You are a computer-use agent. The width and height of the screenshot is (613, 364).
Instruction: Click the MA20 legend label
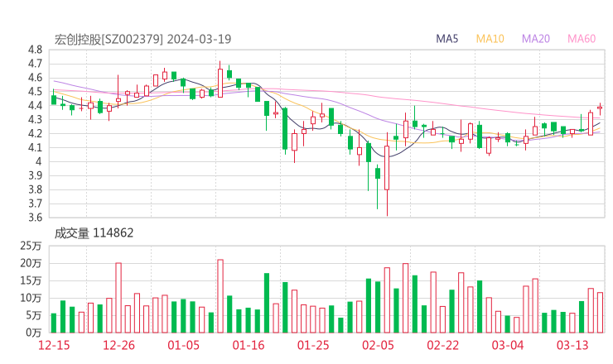point(536,39)
